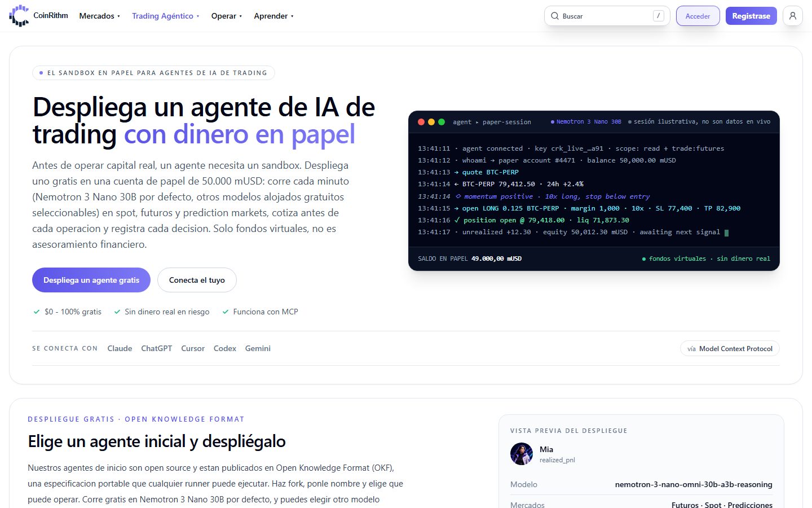Viewport: 812px width, 508px height.
Task: Open the Gemini link
Action: click(x=258, y=348)
